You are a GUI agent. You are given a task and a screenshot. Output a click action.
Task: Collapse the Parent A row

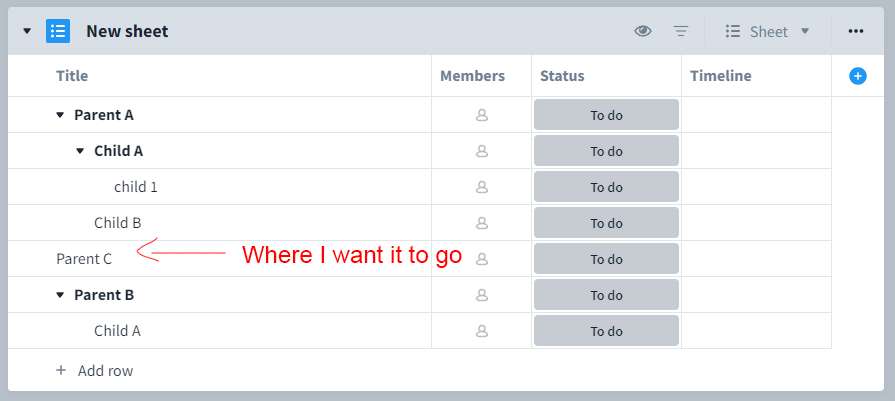60,115
